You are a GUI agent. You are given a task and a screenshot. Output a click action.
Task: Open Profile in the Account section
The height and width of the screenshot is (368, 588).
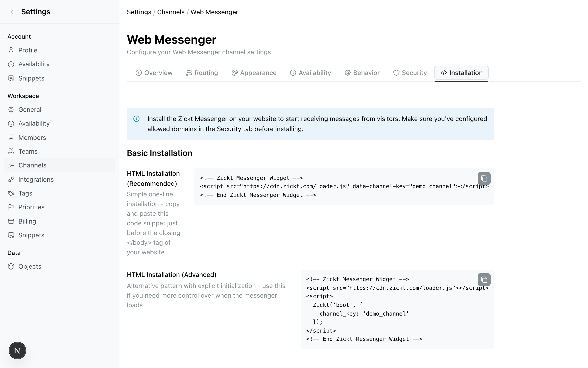[59, 50]
